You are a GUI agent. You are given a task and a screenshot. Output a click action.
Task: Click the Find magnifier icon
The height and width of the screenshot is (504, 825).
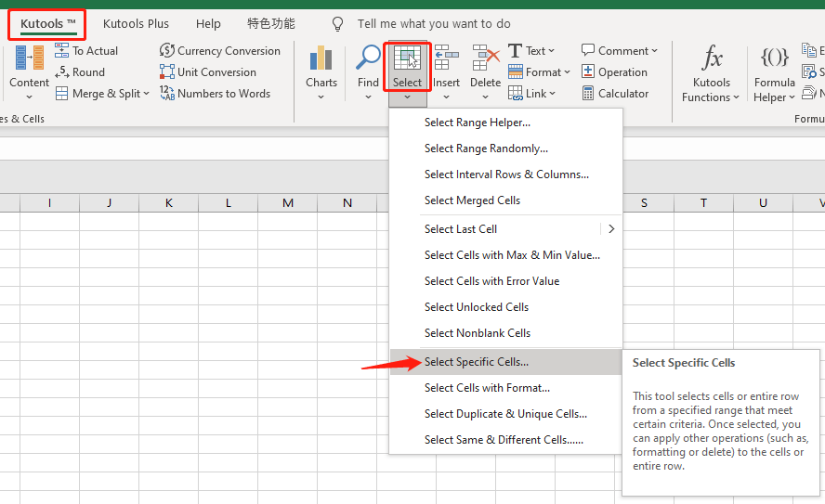pos(368,58)
